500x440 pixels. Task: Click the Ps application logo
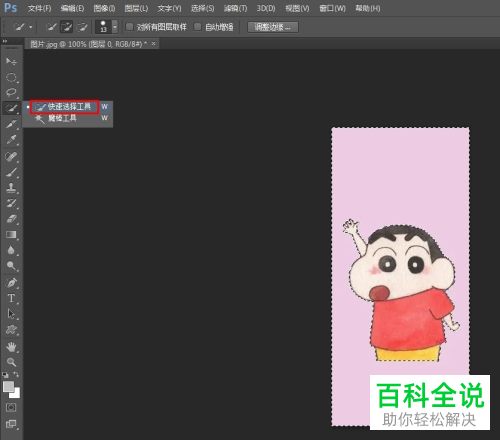[x=11, y=7]
